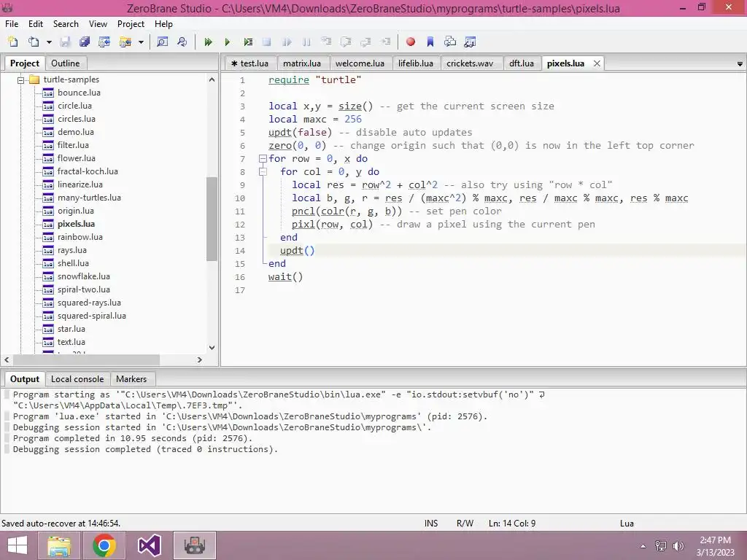747x560 pixels.
Task: Click the Run as Scratchpad icon
Action: point(248,42)
